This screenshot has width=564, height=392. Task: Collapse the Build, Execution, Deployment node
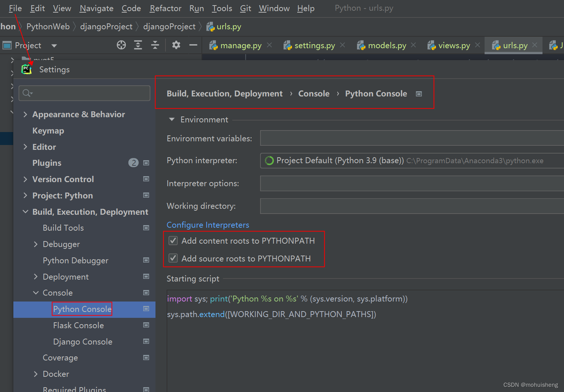tap(25, 212)
